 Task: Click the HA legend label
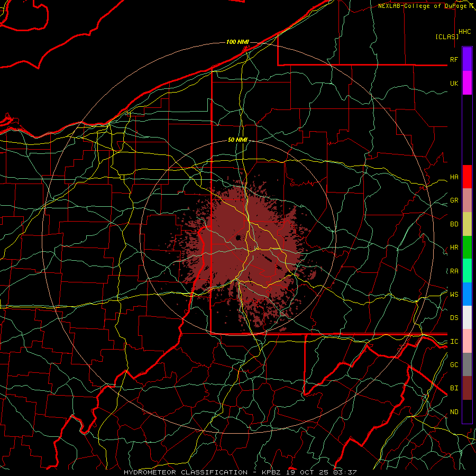coord(454,177)
